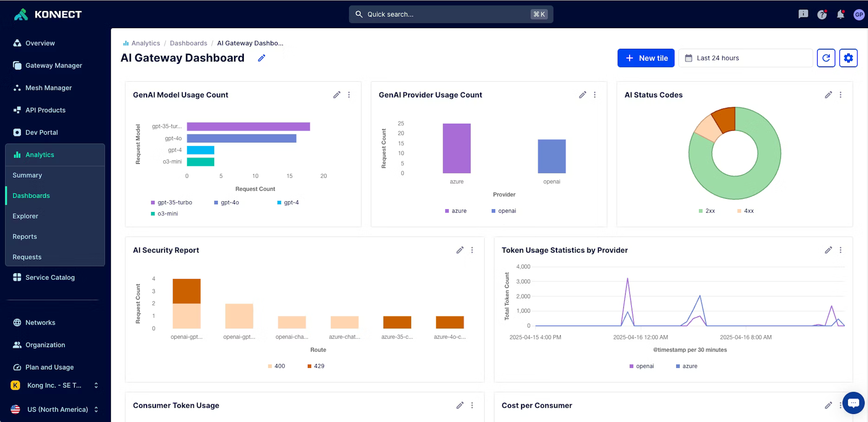This screenshot has width=868, height=422.
Task: Expand Kong Inc. organization switcher
Action: coord(54,385)
